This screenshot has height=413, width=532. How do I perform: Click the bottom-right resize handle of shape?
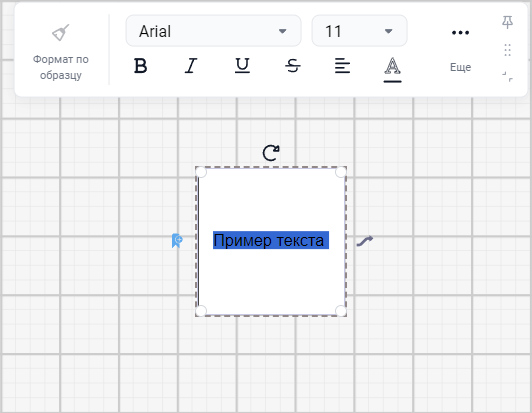(341, 311)
